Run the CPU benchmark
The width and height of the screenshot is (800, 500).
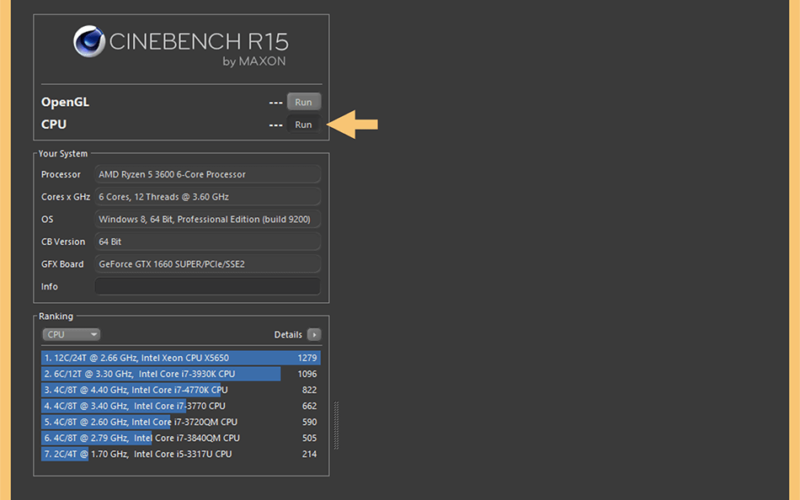tap(304, 124)
